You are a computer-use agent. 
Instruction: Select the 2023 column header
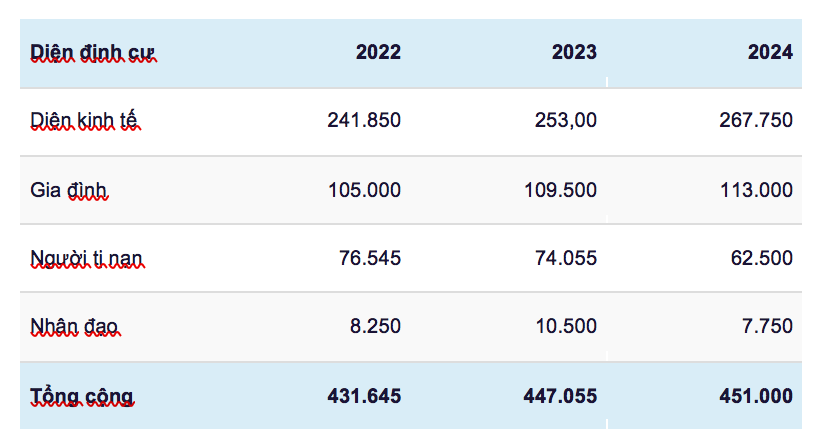[574, 52]
